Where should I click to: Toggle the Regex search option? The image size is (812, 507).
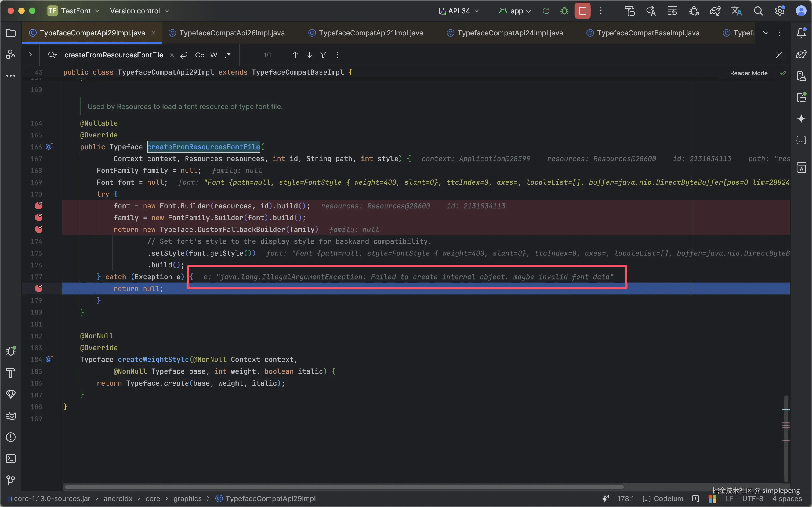[228, 55]
